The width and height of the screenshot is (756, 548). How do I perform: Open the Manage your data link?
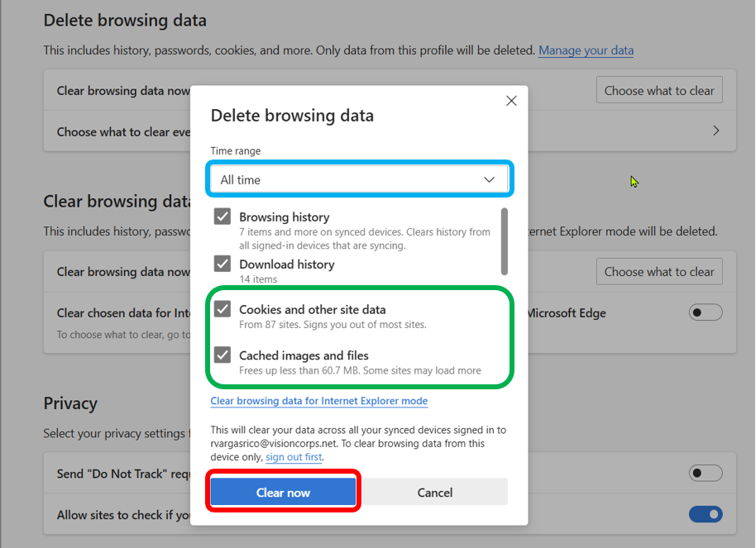[x=586, y=50]
